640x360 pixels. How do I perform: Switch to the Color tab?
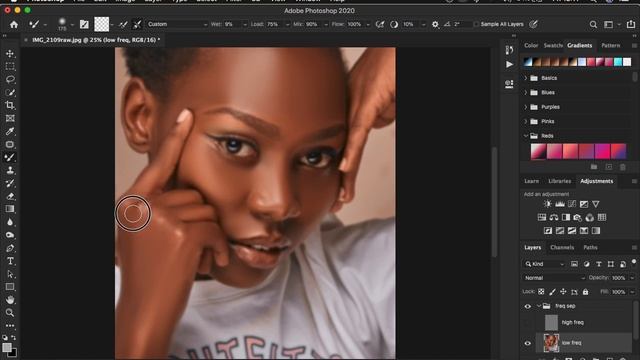tap(531, 46)
